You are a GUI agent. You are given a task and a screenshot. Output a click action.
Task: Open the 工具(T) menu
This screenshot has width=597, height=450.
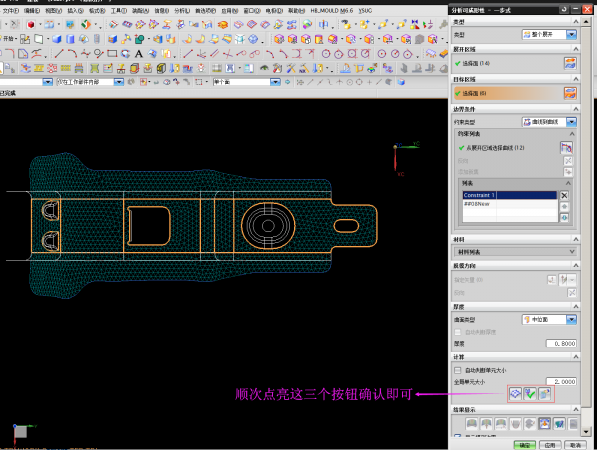[119, 11]
